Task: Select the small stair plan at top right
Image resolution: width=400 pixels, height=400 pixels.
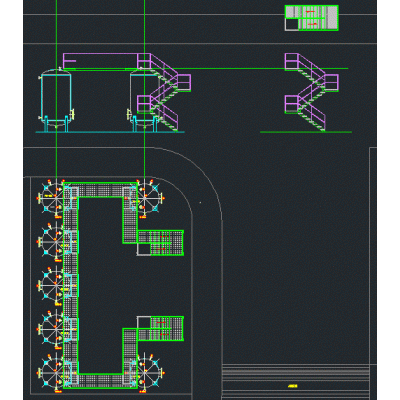Action: (x=312, y=18)
